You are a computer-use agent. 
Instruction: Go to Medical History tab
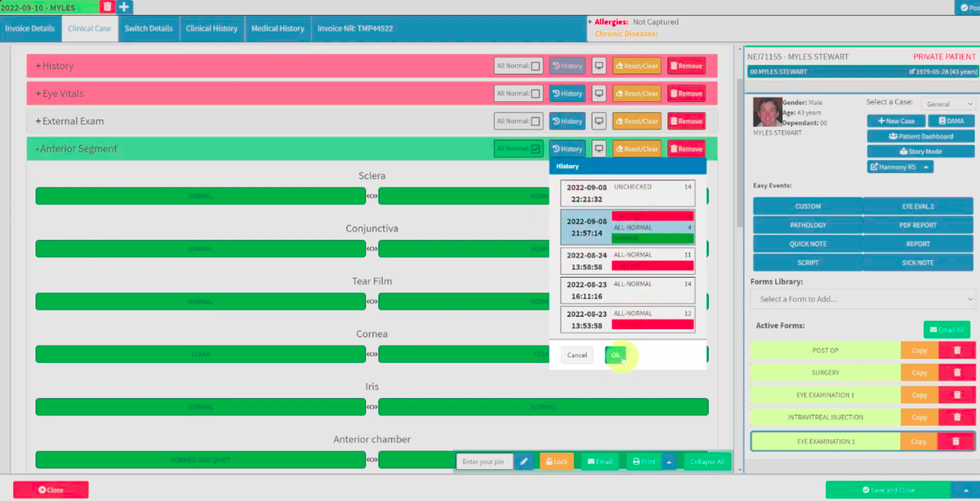pos(278,29)
